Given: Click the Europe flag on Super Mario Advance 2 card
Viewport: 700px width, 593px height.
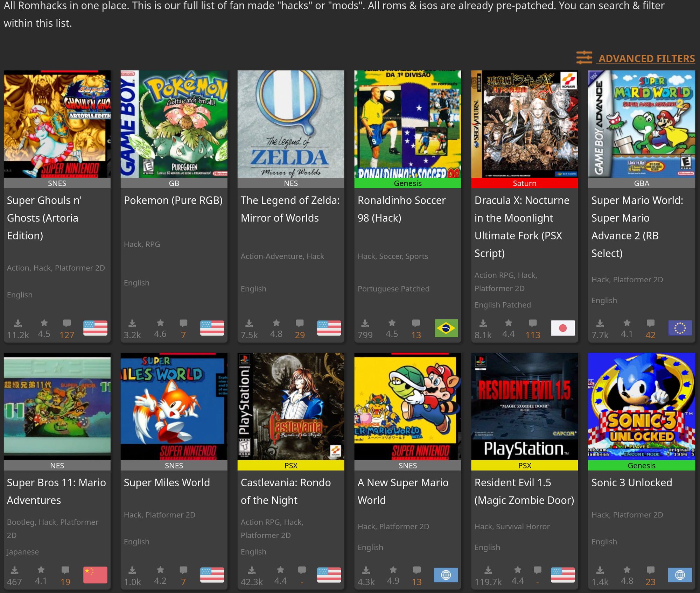Looking at the screenshot, I should click(x=680, y=328).
